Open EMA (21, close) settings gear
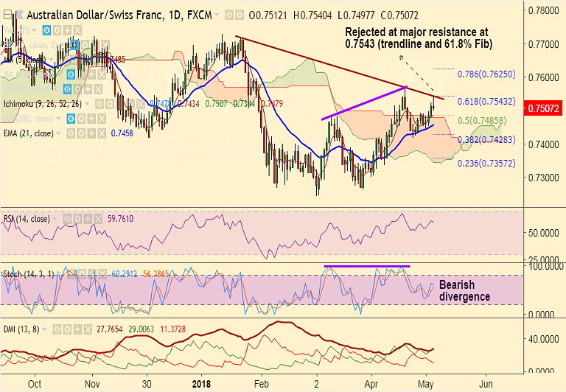 coord(81,133)
